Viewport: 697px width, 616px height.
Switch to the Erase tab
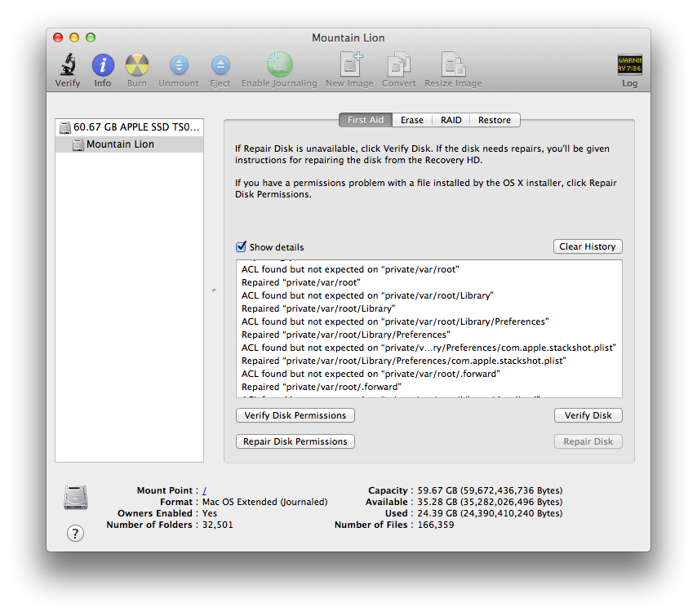coord(412,120)
